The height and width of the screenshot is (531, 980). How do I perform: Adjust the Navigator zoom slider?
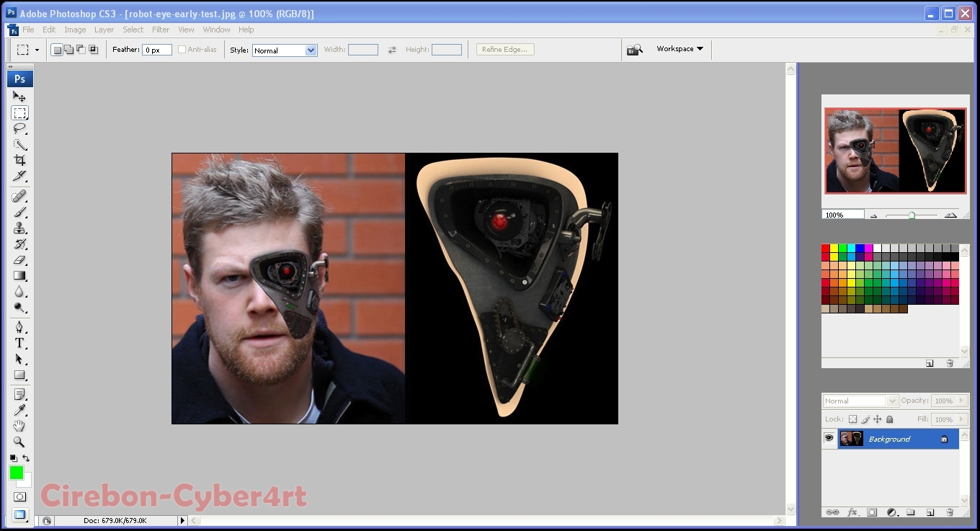pos(912,215)
